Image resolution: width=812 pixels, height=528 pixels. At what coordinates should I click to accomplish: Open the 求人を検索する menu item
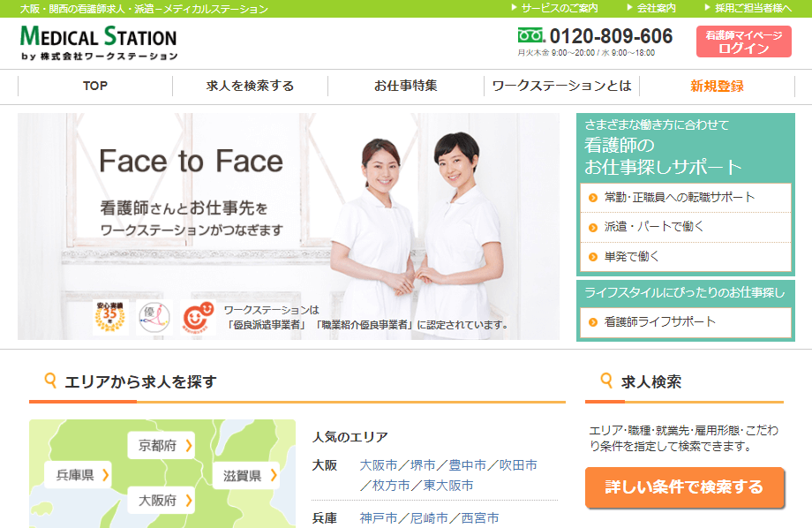click(x=250, y=86)
